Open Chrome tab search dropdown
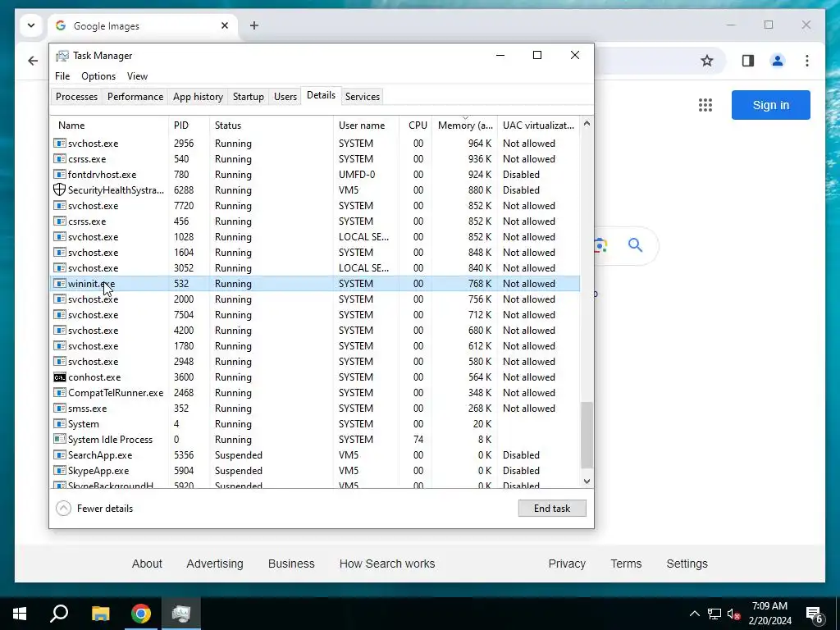Image resolution: width=840 pixels, height=630 pixels. click(x=31, y=25)
